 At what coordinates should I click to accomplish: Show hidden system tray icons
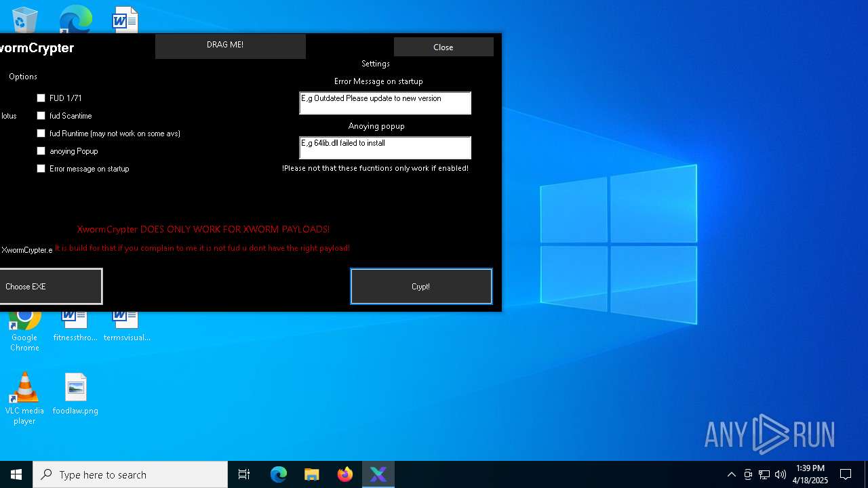coord(731,474)
